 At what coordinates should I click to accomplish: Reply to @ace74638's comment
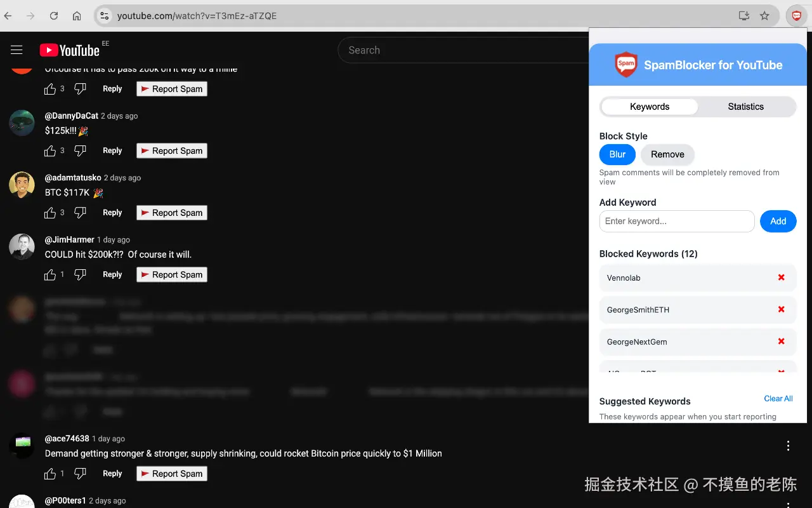click(x=112, y=474)
